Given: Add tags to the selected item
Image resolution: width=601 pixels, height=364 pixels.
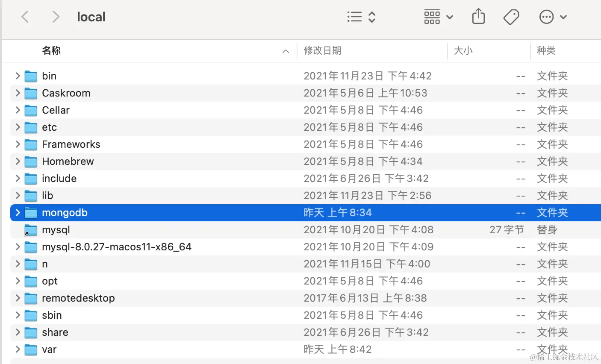Looking at the screenshot, I should tap(511, 17).
